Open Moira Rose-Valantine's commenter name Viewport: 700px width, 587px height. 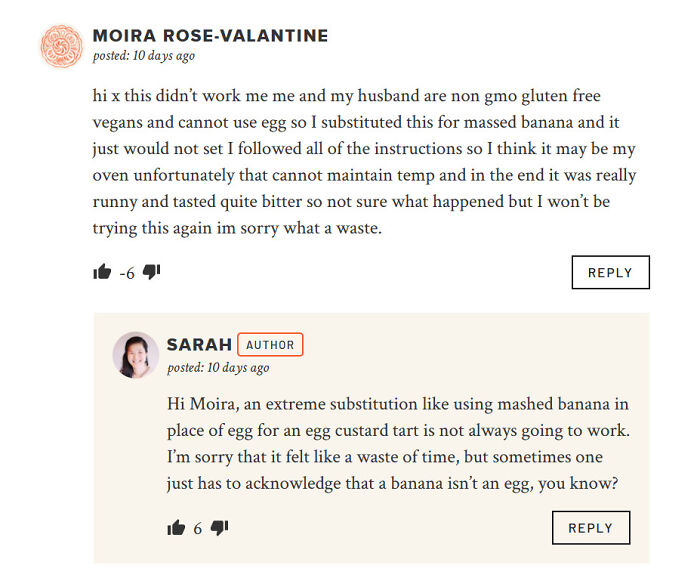point(210,36)
